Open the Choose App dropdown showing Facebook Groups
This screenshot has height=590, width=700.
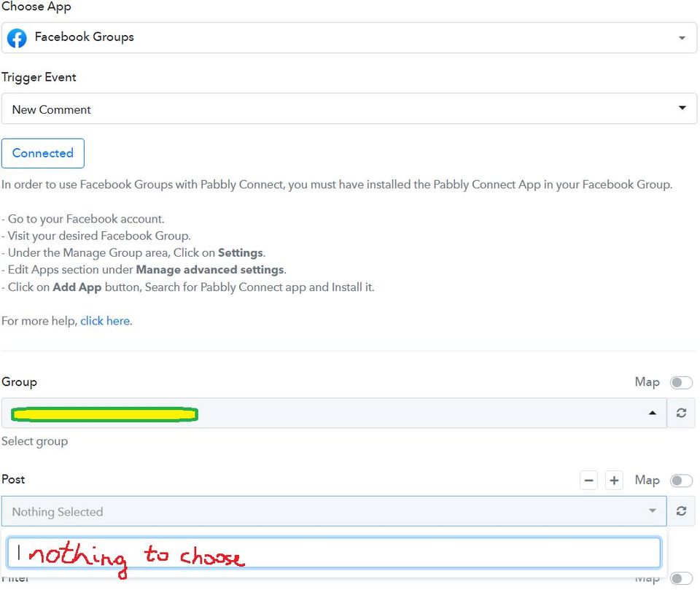349,37
